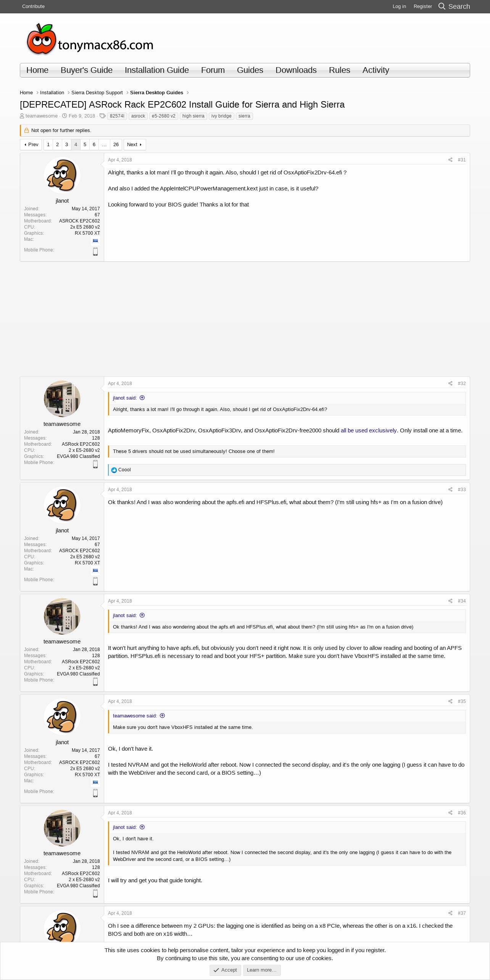Image resolution: width=490 pixels, height=980 pixels.
Task: Accept the cookie notice
Action: pyautogui.click(x=225, y=970)
